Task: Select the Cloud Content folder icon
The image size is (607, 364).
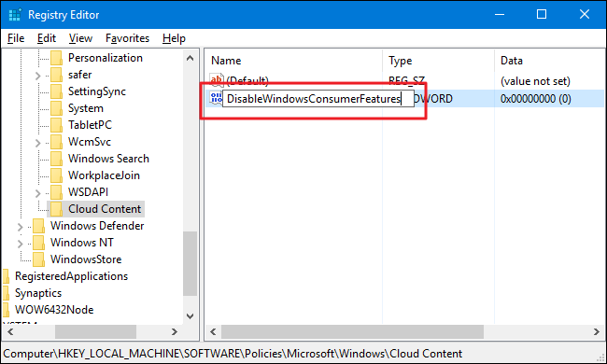Action: [x=57, y=209]
